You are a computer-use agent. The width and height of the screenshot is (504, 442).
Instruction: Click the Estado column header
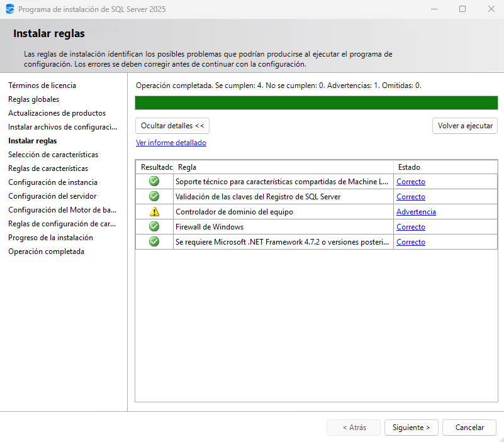coord(445,167)
